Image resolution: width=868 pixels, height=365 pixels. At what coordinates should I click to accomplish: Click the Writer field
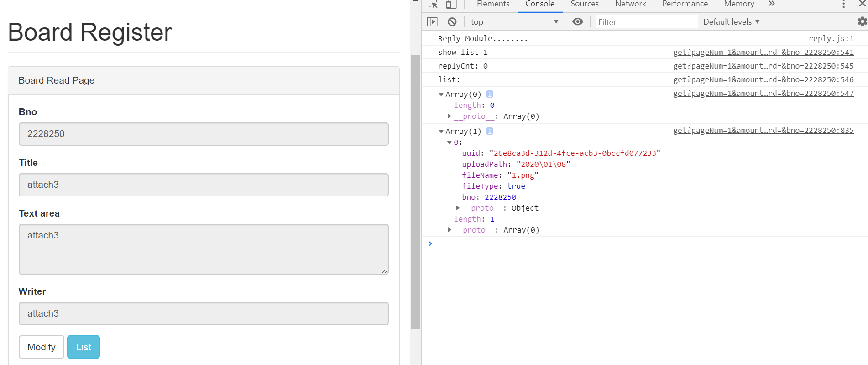pos(204,313)
